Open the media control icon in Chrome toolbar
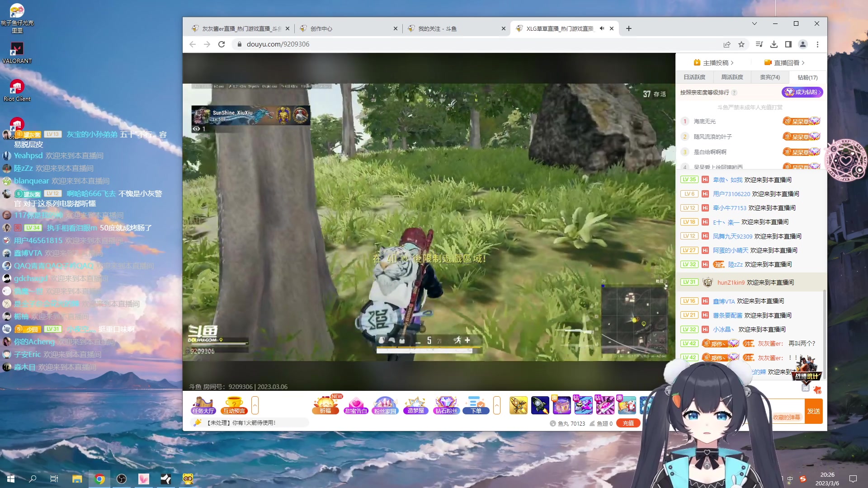This screenshot has height=488, width=868. 759,44
